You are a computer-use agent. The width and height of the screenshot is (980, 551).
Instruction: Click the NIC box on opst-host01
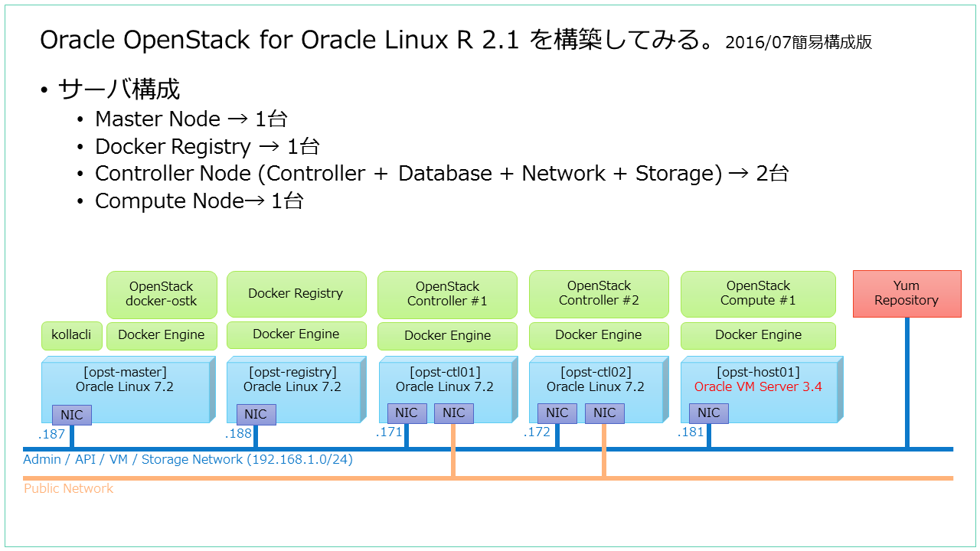coord(709,413)
